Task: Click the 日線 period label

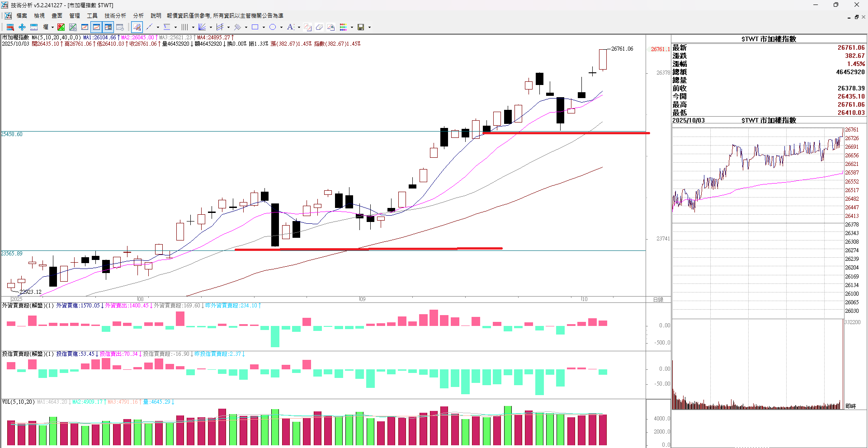Action: pos(658,299)
